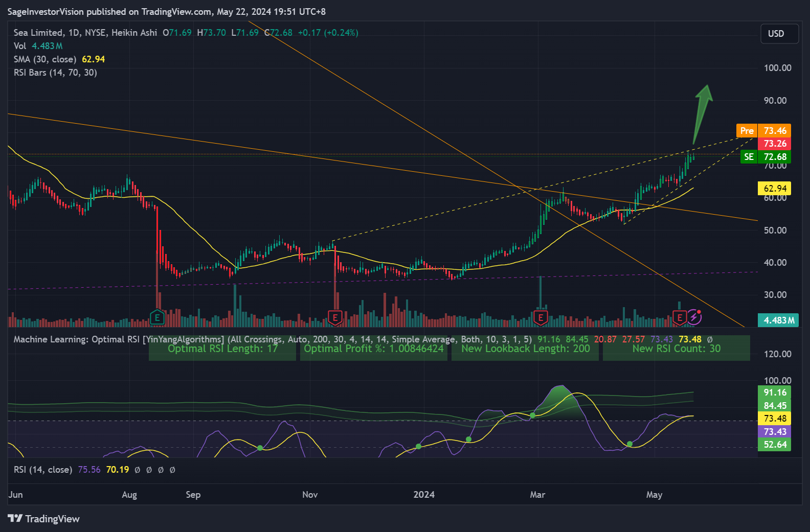Click the lightning bolt event icon
This screenshot has height=532, width=810.
click(694, 317)
